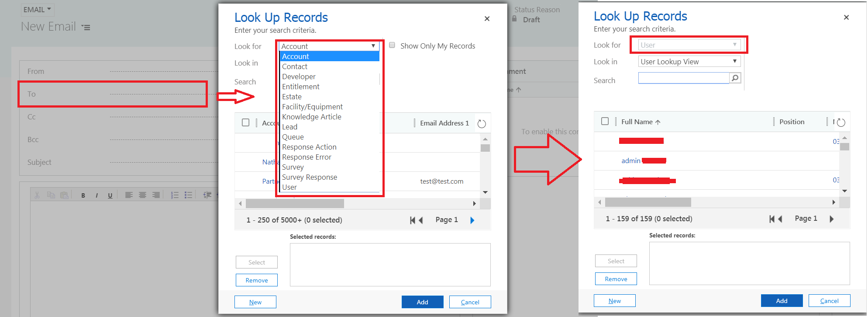Click the Search field in User lookup
Image resolution: width=868 pixels, height=317 pixels.
tap(683, 78)
